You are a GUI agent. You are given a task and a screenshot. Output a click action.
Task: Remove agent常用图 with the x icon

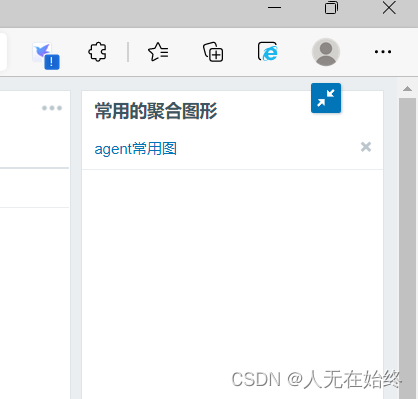(x=366, y=147)
